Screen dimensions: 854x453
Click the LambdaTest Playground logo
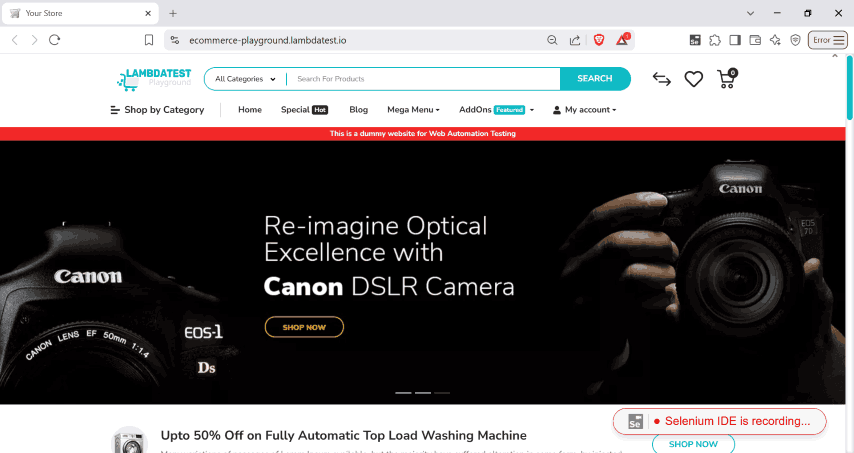(x=154, y=79)
